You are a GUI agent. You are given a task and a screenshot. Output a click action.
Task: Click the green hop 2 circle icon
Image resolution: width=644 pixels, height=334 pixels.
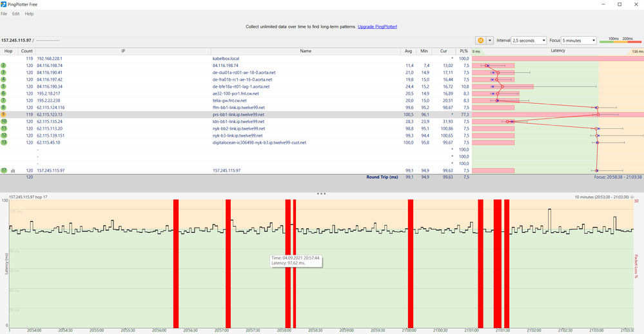[x=4, y=65]
